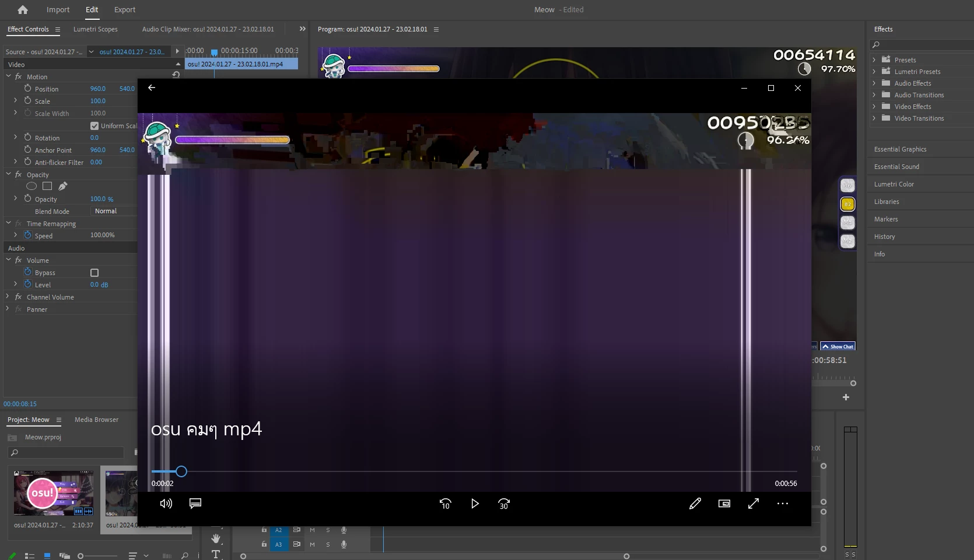Click the Find magnifier in Project panel footer
974x560 pixels.
[185, 556]
